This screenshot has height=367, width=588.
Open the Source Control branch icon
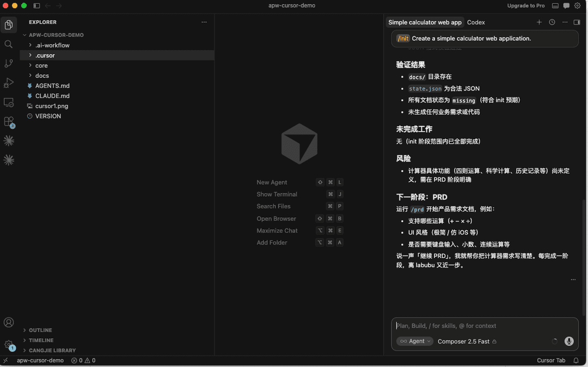click(9, 63)
